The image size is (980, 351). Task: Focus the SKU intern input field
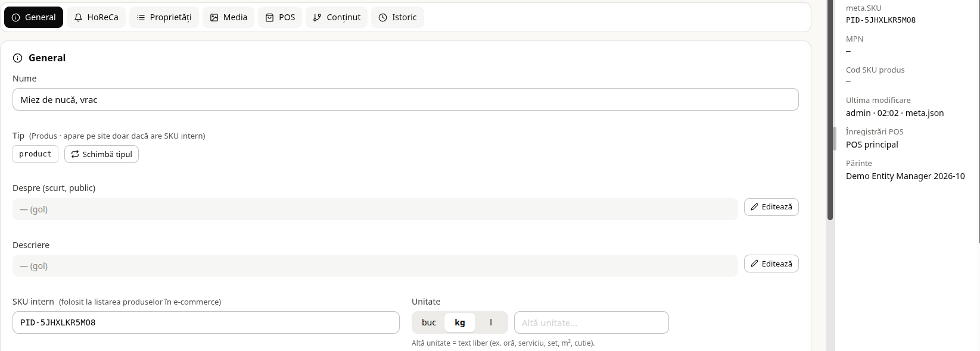pyautogui.click(x=206, y=322)
